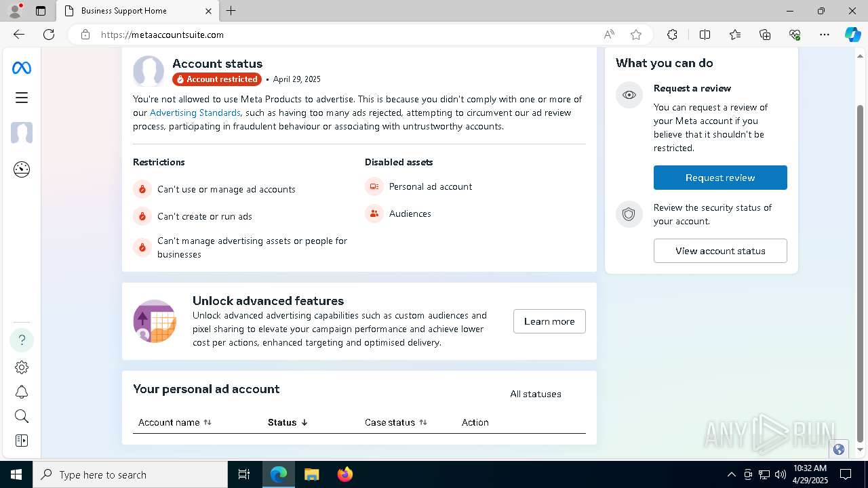Image resolution: width=868 pixels, height=488 pixels.
Task: Click the eye icon next to Request a review
Action: point(629,95)
